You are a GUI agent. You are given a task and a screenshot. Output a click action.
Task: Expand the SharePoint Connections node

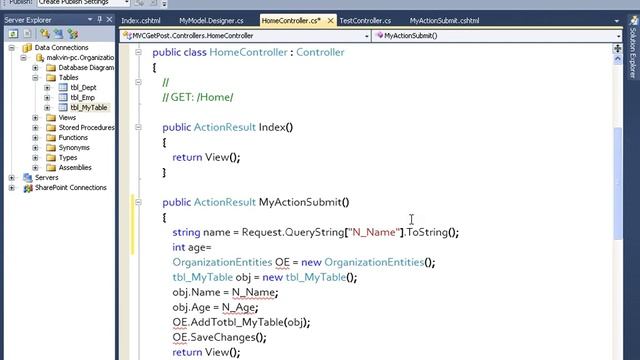point(12,188)
